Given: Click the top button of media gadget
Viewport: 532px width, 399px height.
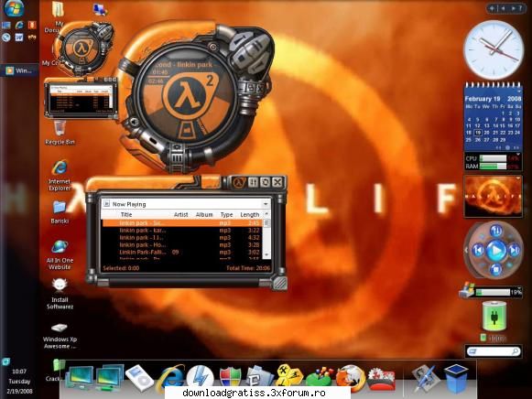Looking at the screenshot, I should click(495, 232).
